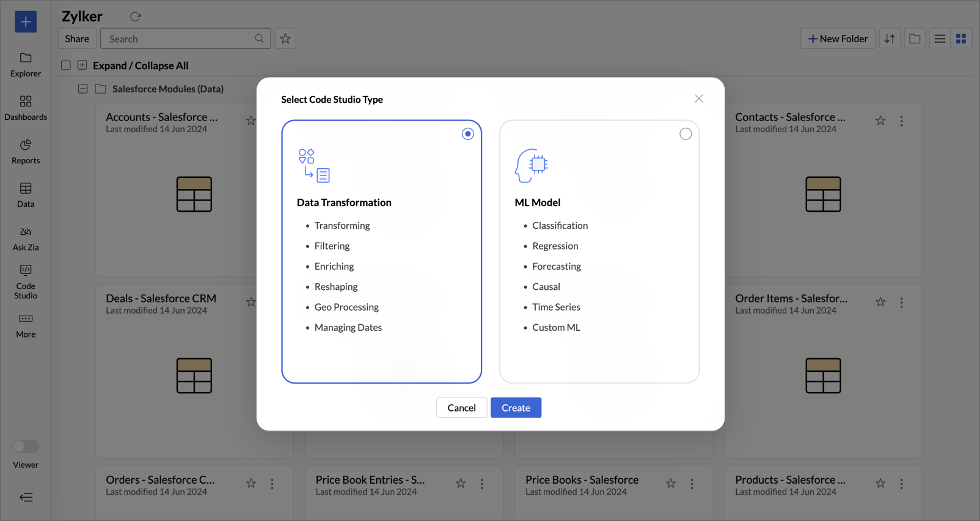Screen dimensions: 980x521
Task: Click 'Products - Salesforce ...' title
Action: (790, 480)
